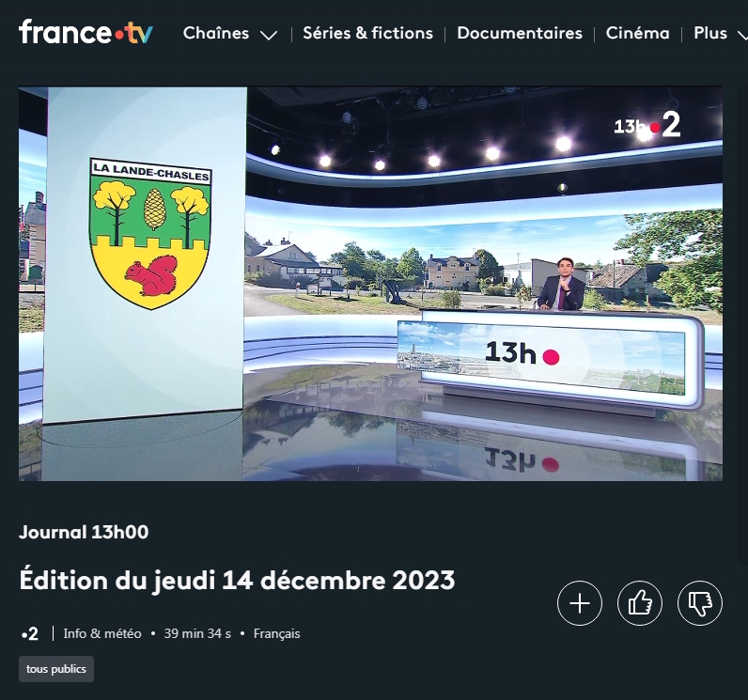Expand the Chaînes dropdown chevron
Screen dimensions: 748x700
tap(269, 35)
